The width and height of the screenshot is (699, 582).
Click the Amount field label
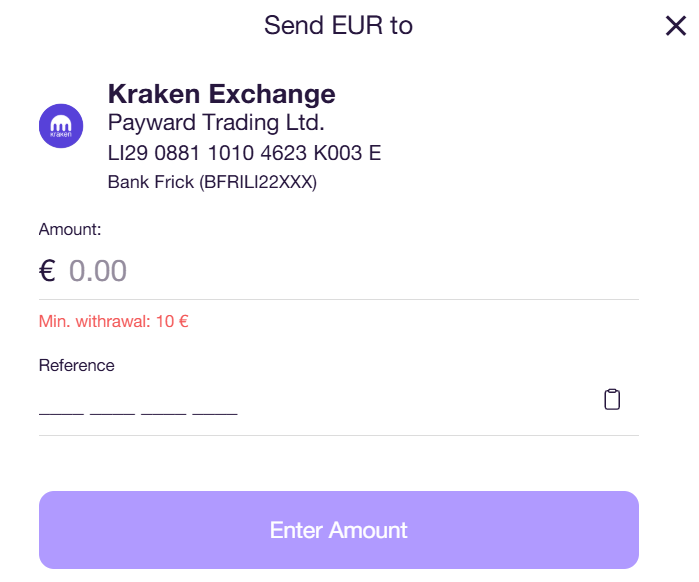click(70, 230)
